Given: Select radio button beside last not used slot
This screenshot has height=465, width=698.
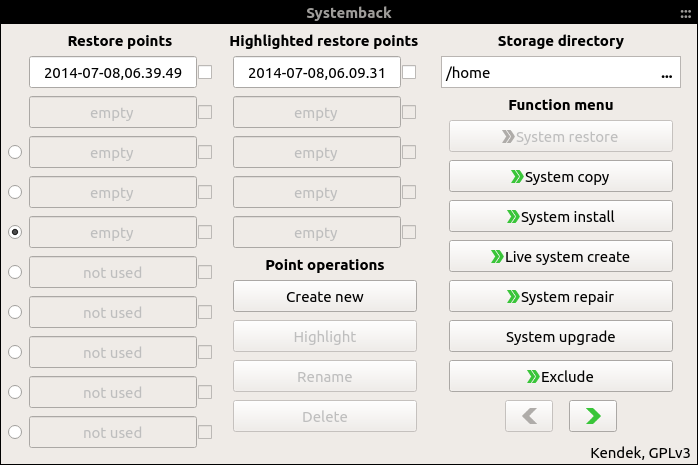Looking at the screenshot, I should click(15, 432).
